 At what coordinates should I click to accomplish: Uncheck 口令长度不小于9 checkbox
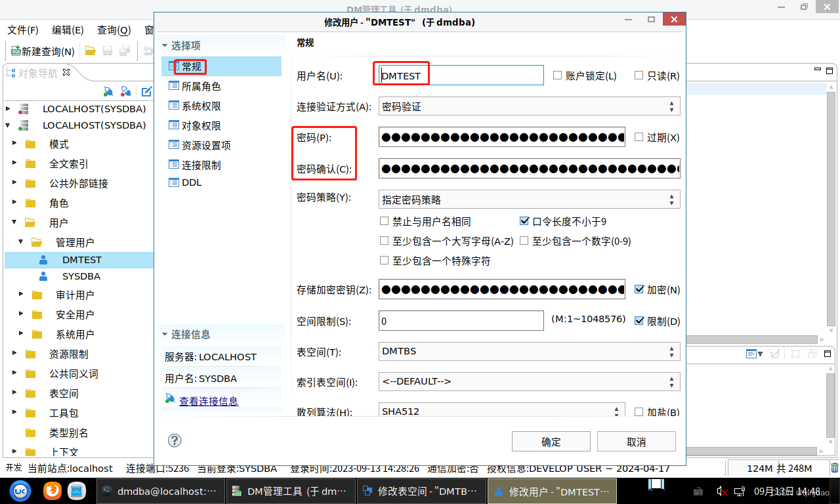click(x=524, y=221)
